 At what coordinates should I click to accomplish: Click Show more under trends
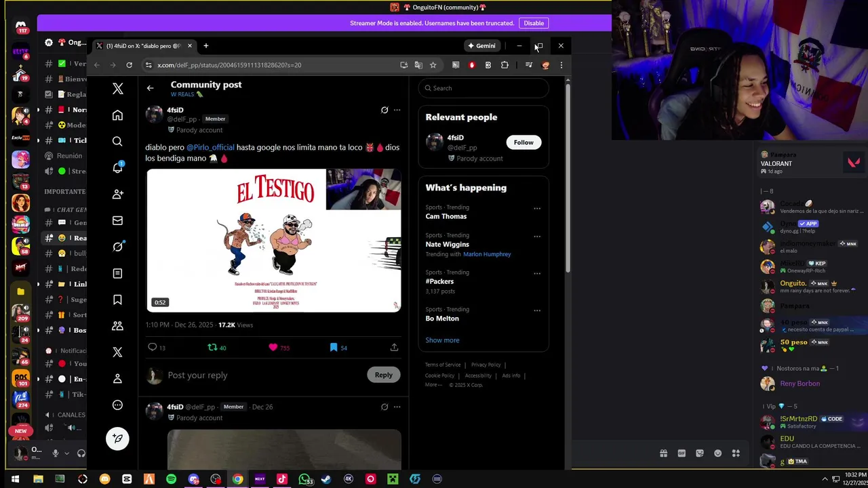tap(442, 340)
